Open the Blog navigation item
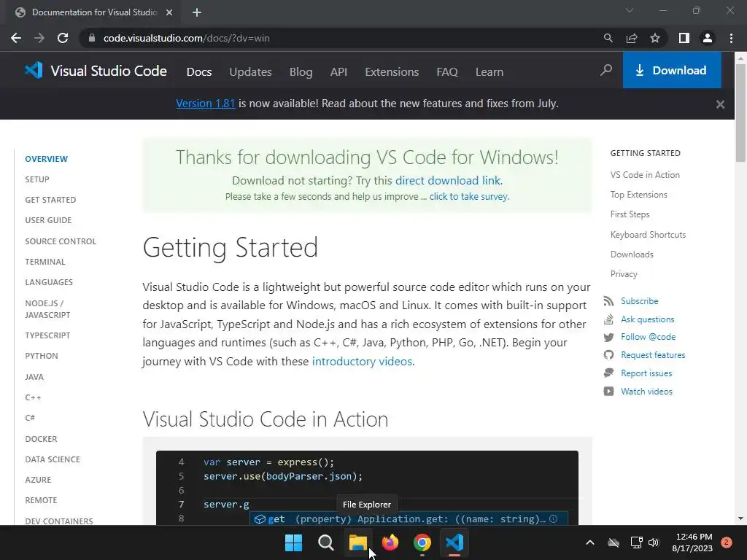Image resolution: width=747 pixels, height=560 pixels. point(301,72)
